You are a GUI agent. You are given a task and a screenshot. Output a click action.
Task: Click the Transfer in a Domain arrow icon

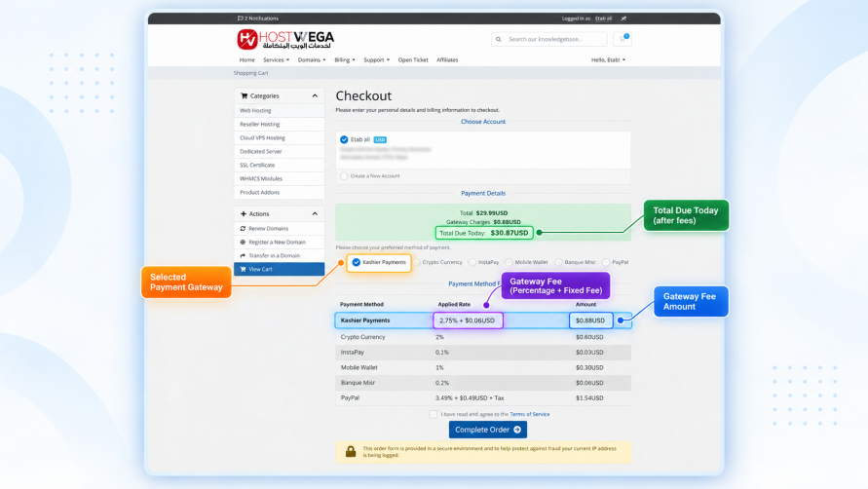[243, 255]
